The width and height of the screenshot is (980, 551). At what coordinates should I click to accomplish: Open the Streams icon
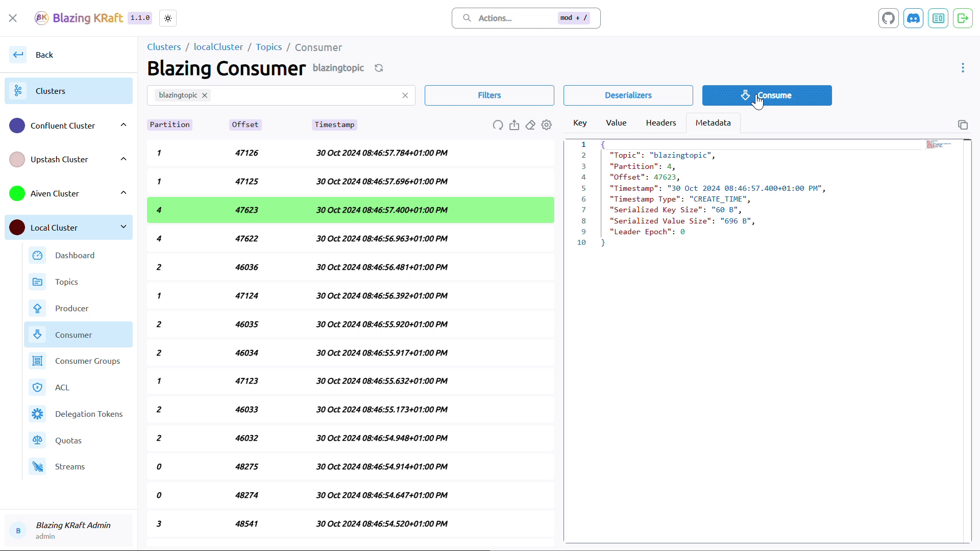37,466
